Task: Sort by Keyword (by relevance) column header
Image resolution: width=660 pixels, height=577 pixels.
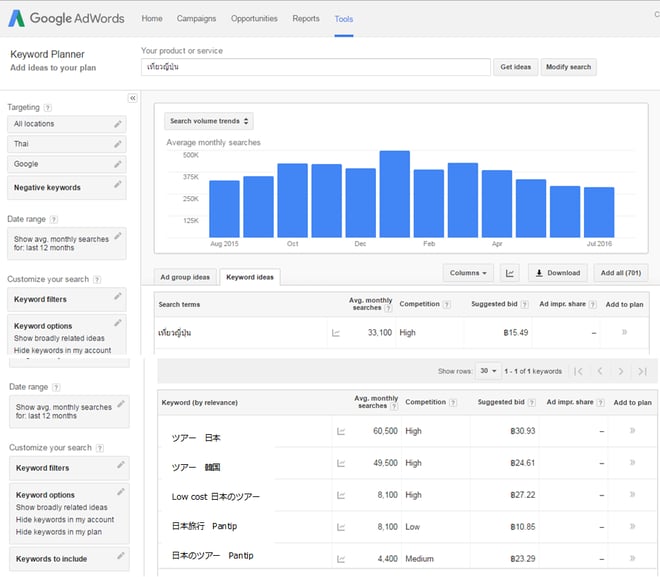Action: pos(200,403)
